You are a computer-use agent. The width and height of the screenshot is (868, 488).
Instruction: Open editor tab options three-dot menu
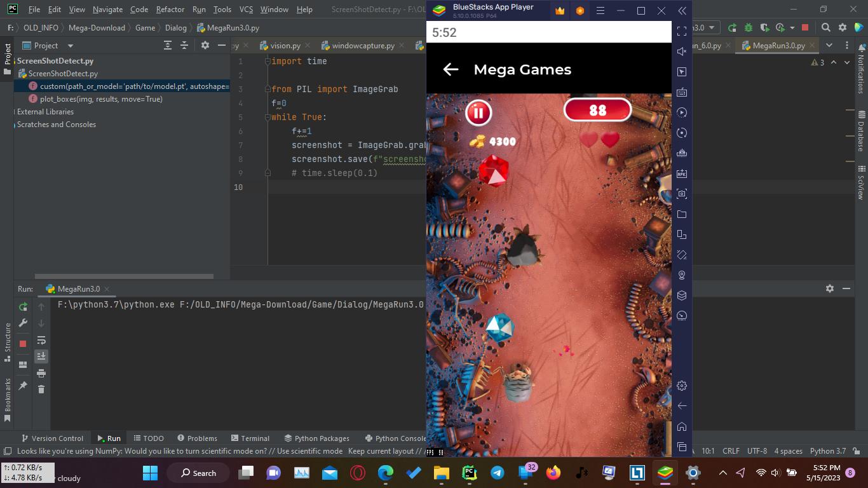point(846,45)
